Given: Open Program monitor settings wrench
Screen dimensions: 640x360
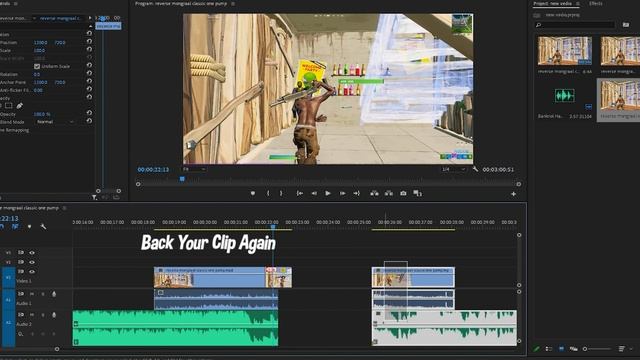Looking at the screenshot, I should click(x=475, y=169).
